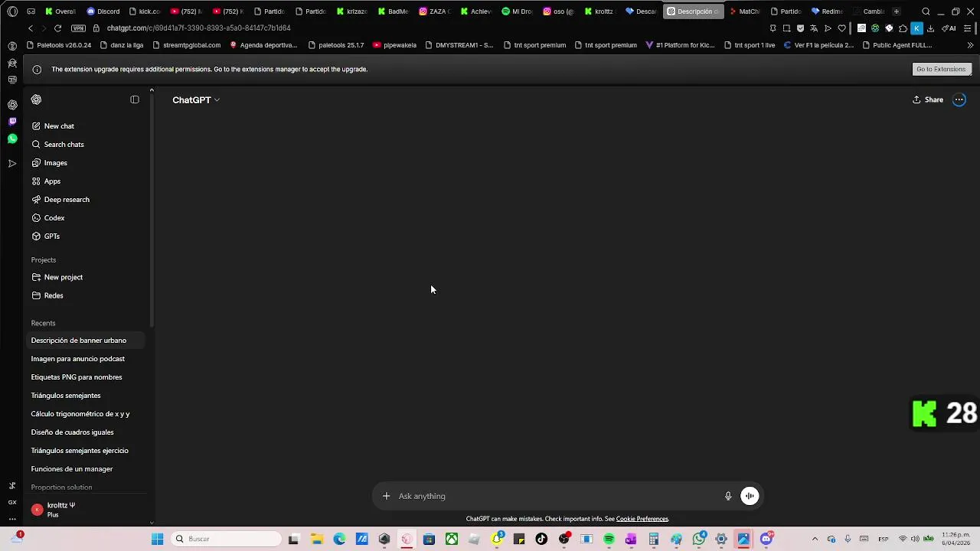Start a New chat from the sidebar
Image resolution: width=980 pixels, height=551 pixels.
(x=86, y=126)
